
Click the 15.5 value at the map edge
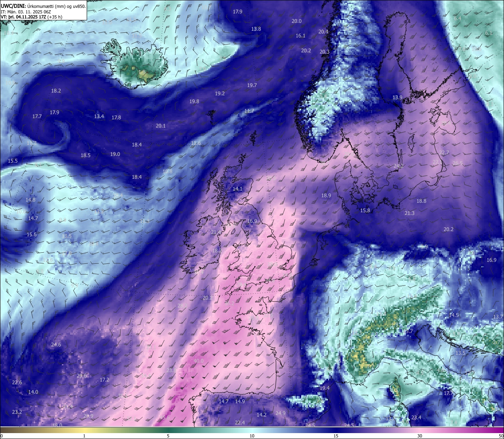13,161
